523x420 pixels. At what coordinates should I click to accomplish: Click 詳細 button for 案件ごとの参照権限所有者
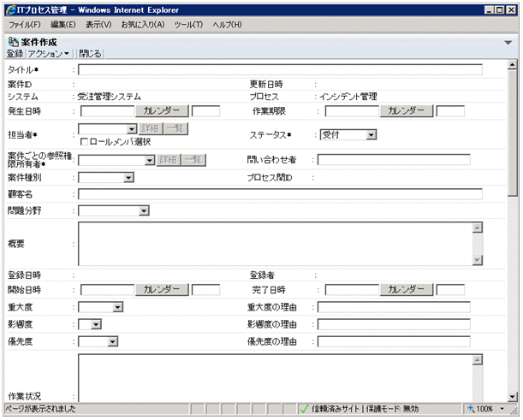(x=169, y=160)
